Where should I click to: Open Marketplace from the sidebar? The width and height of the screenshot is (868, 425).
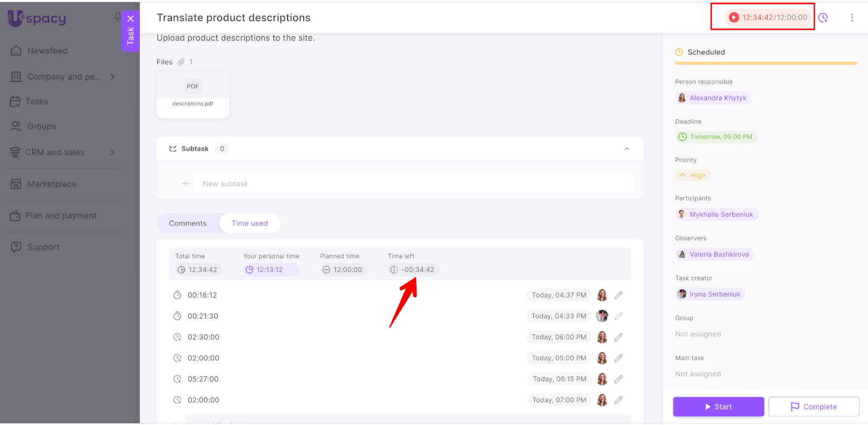pyautogui.click(x=52, y=184)
